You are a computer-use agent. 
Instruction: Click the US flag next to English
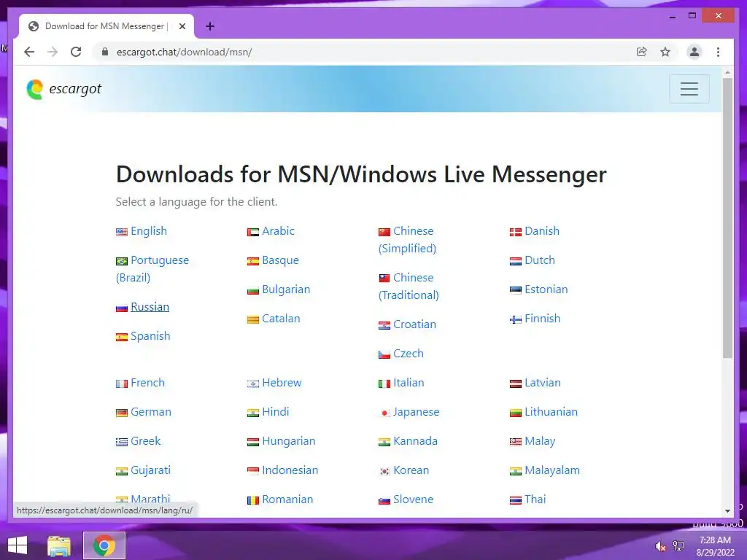tap(122, 232)
